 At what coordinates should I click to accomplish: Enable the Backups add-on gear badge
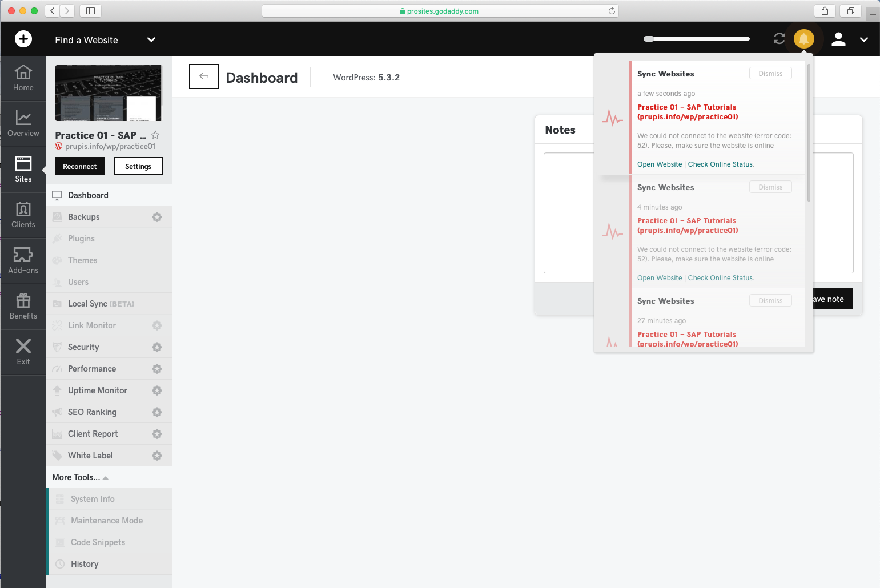pos(157,217)
